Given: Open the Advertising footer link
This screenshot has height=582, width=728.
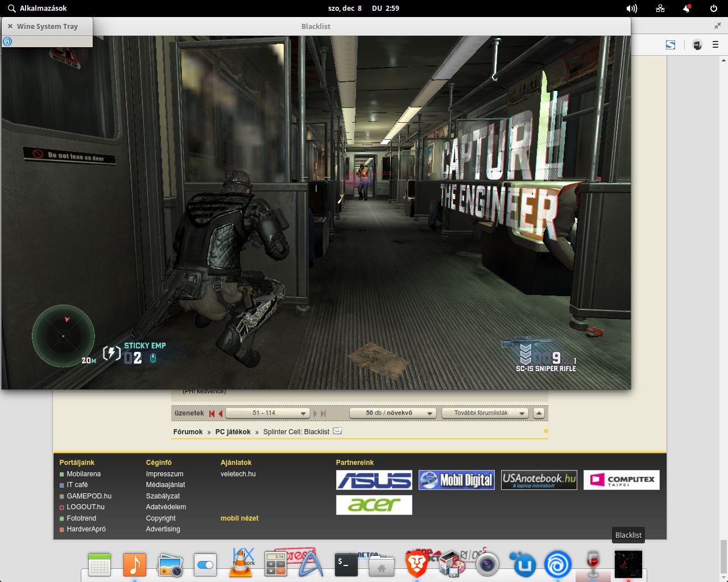Looking at the screenshot, I should (x=163, y=529).
